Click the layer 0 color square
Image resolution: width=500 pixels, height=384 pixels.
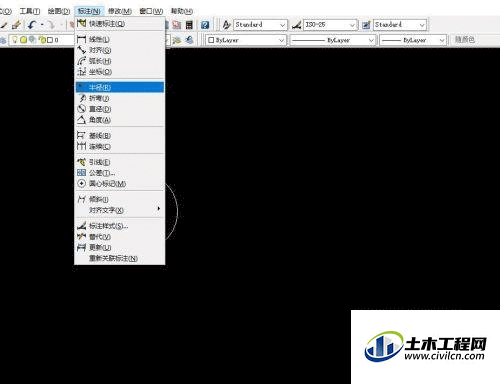[50, 40]
